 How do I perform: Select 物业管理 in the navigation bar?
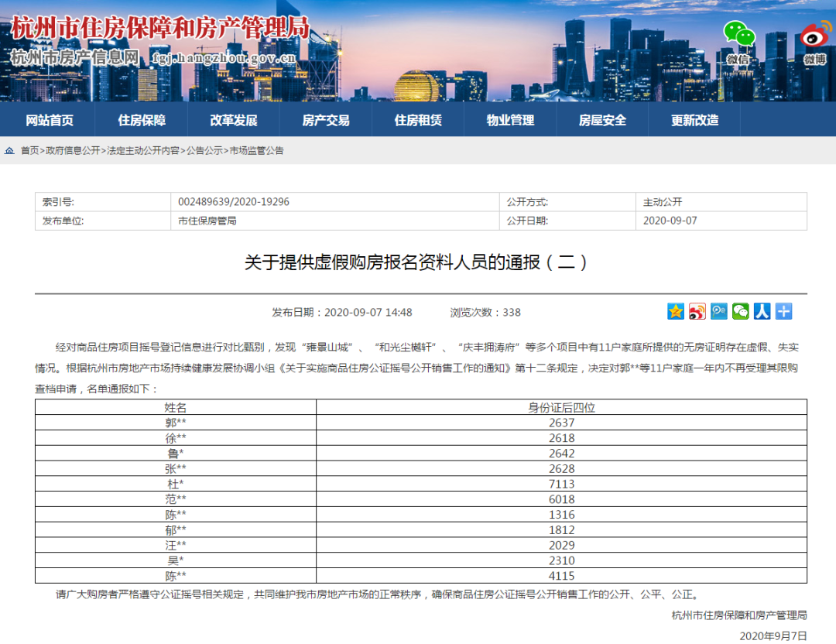(x=510, y=120)
